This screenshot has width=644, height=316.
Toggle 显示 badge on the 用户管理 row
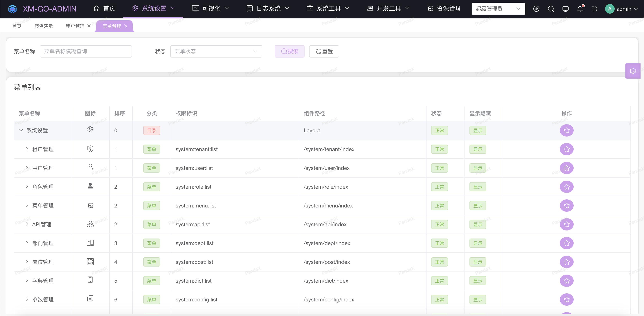[x=478, y=168]
